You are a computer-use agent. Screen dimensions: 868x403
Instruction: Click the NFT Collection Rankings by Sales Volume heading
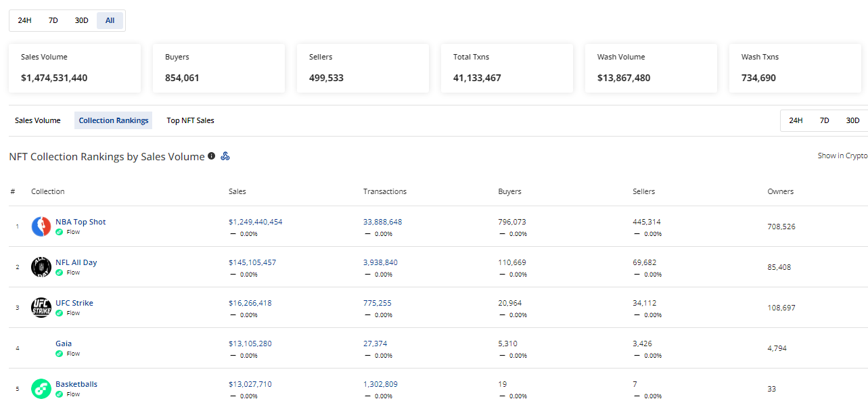[x=107, y=156]
